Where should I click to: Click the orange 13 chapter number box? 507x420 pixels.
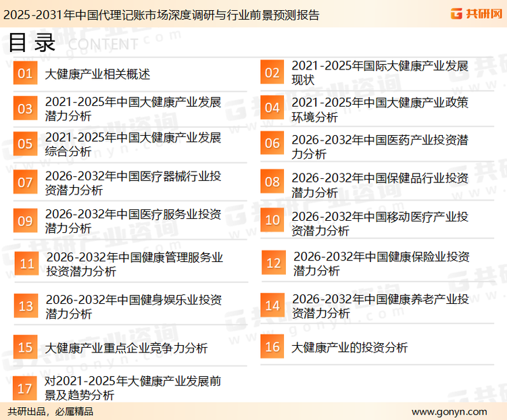26,306
